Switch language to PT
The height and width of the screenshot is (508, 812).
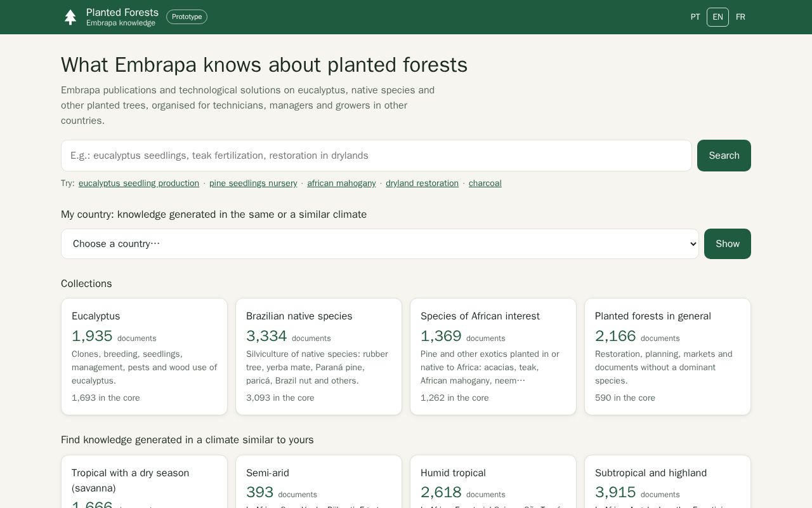coord(695,17)
